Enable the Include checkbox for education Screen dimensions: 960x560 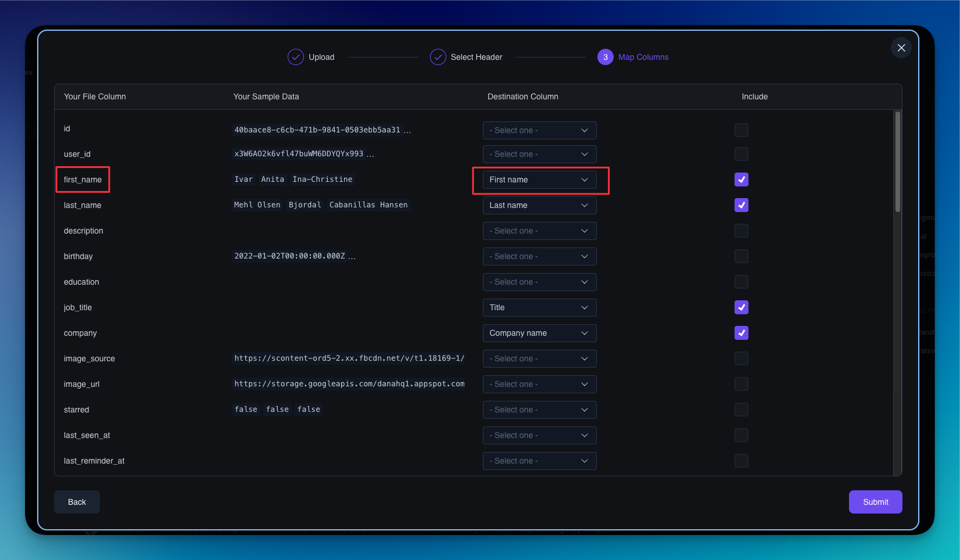[x=742, y=282]
